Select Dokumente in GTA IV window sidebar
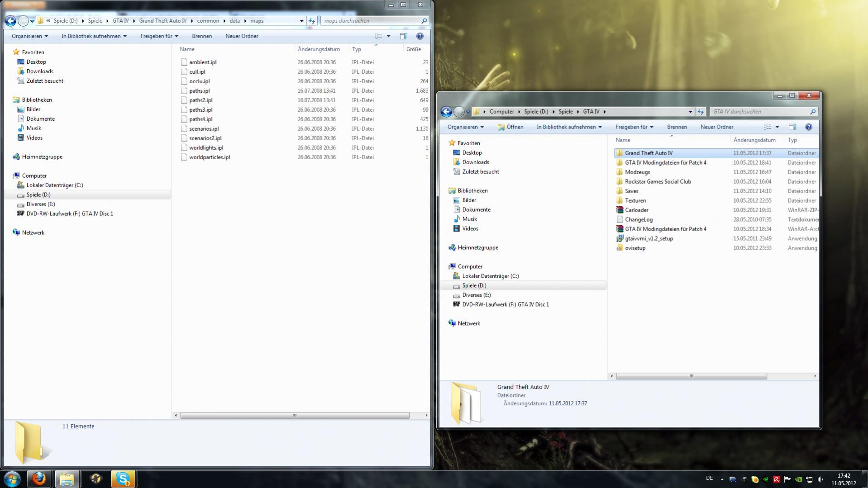Viewport: 868px width, 488px height. [x=476, y=210]
